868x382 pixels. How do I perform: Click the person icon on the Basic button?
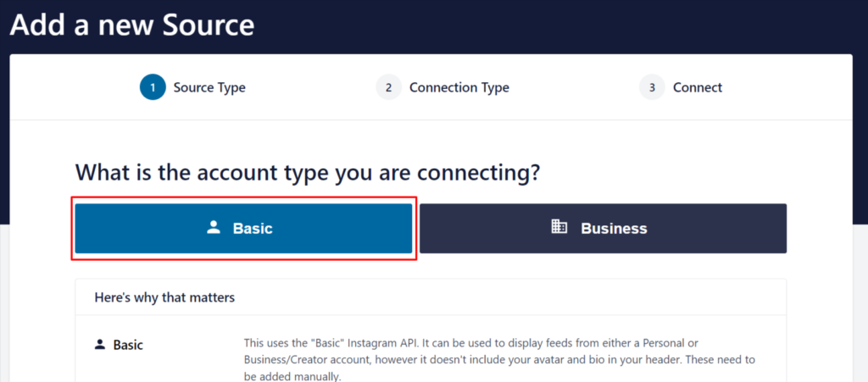[x=214, y=228]
